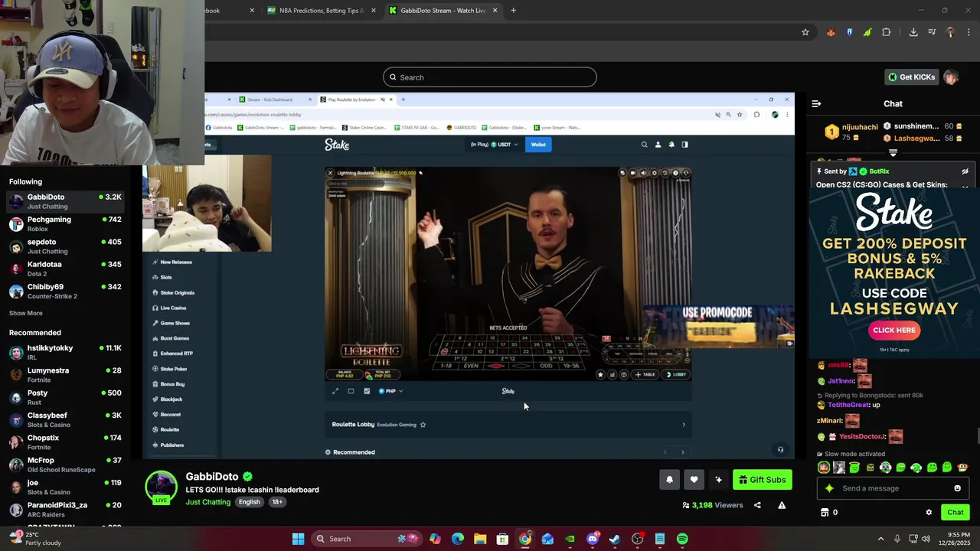Hide the pinned BotRix message
Viewport: 980px width, 551px height.
tap(965, 171)
